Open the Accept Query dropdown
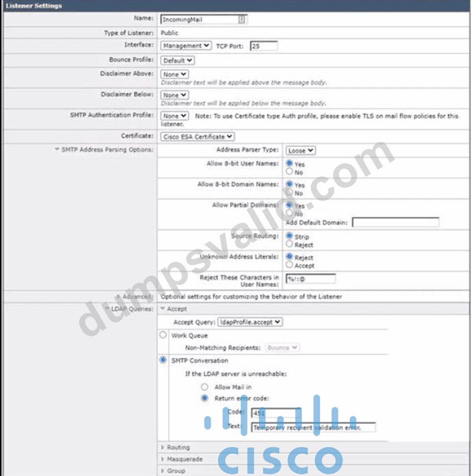This screenshot has height=476, width=471. pyautogui.click(x=250, y=322)
